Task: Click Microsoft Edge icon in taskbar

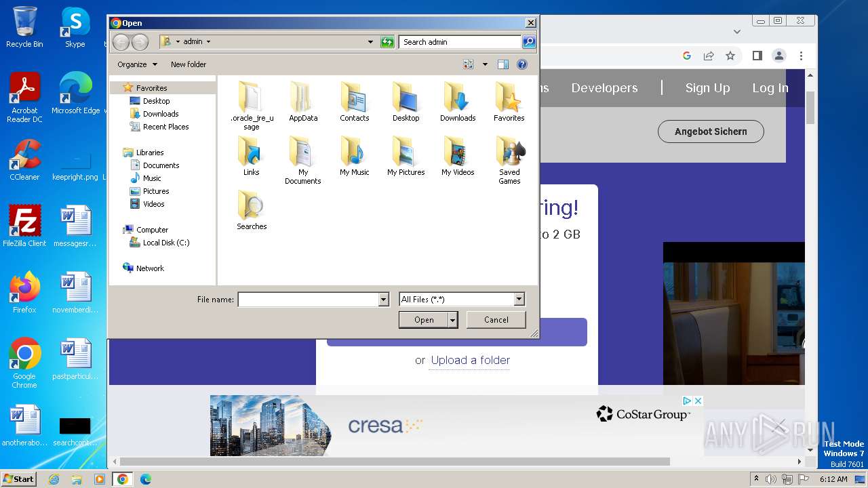Action: 146,479
